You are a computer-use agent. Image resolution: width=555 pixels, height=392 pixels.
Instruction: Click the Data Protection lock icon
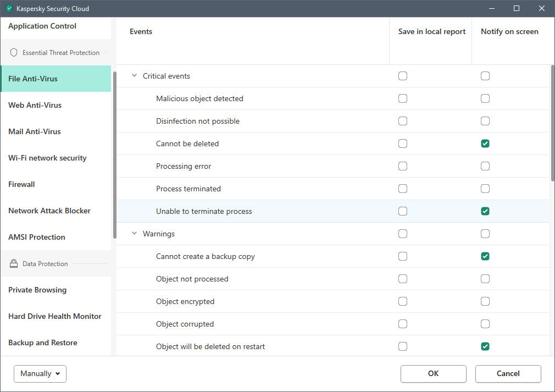(x=14, y=263)
